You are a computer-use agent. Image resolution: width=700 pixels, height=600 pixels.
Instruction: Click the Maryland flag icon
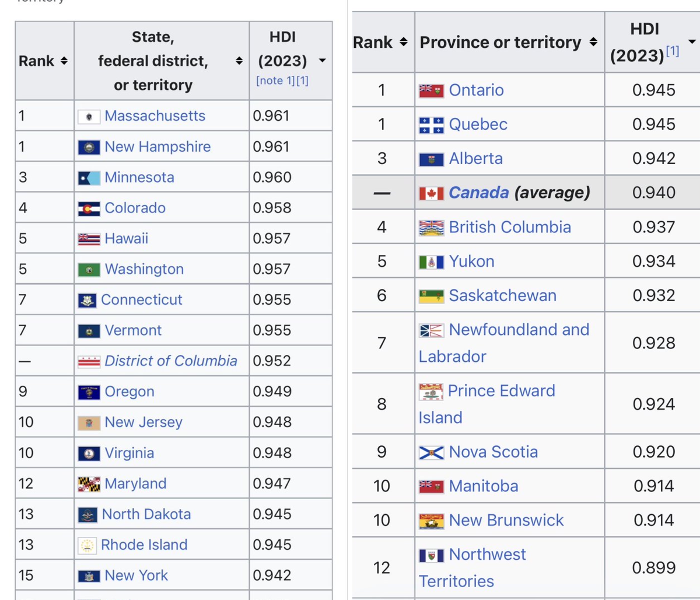coord(89,484)
